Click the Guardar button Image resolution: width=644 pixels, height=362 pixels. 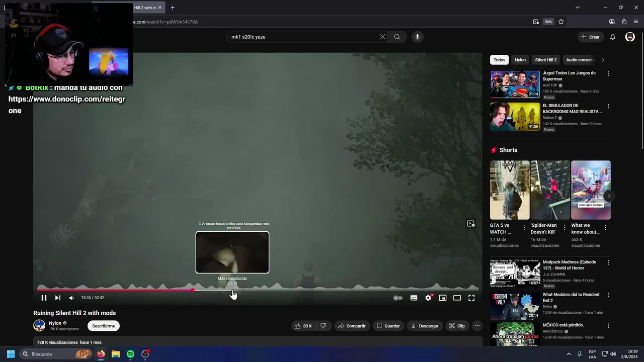[x=388, y=326]
